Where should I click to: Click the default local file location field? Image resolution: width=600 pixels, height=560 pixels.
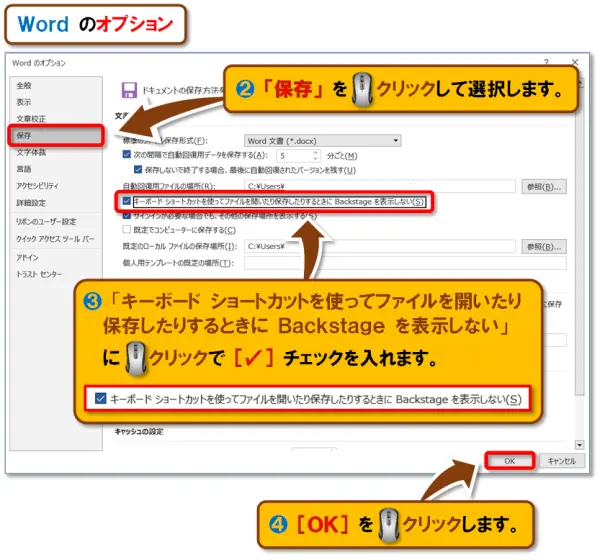point(380,247)
